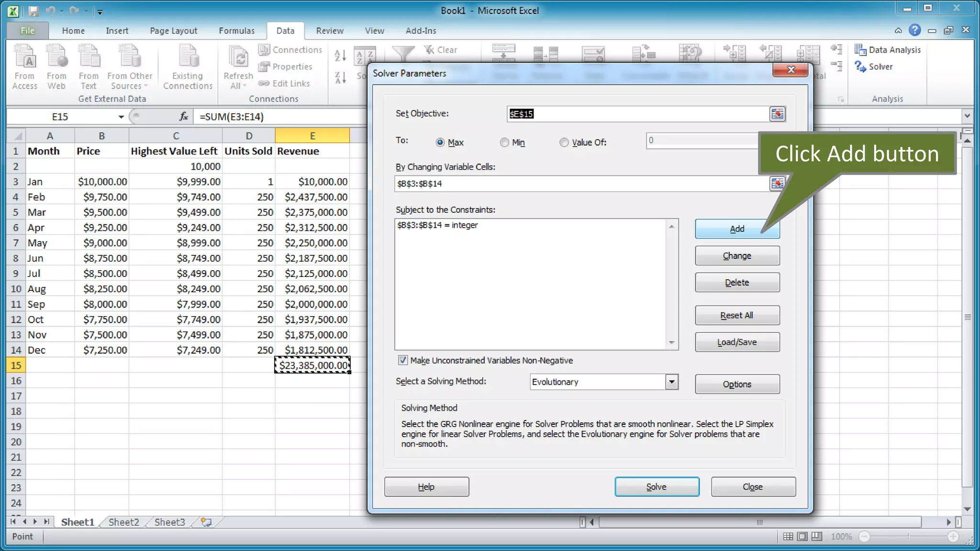
Task: Select the Value Of radio option
Action: [564, 143]
